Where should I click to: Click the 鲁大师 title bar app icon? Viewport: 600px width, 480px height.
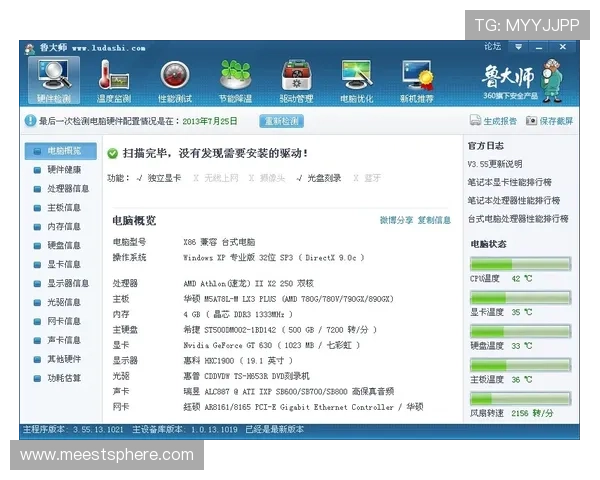pos(29,49)
